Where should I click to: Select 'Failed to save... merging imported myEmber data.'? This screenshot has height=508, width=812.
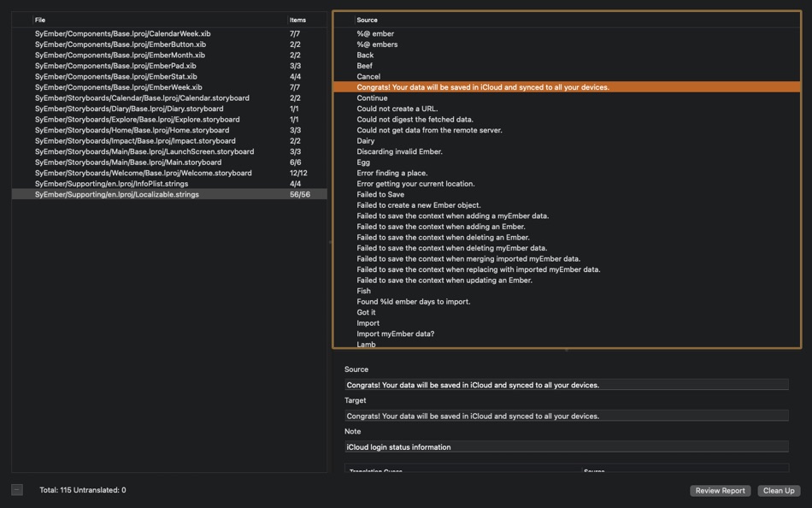click(567, 258)
